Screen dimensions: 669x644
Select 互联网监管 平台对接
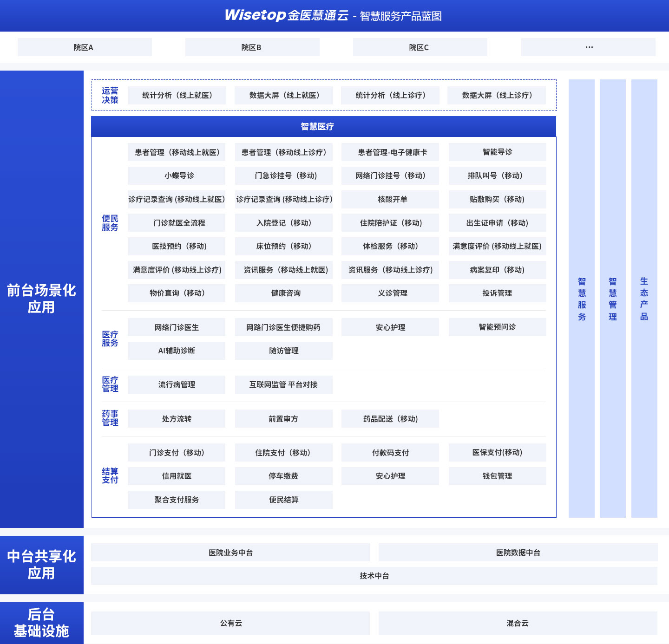pyautogui.click(x=284, y=384)
